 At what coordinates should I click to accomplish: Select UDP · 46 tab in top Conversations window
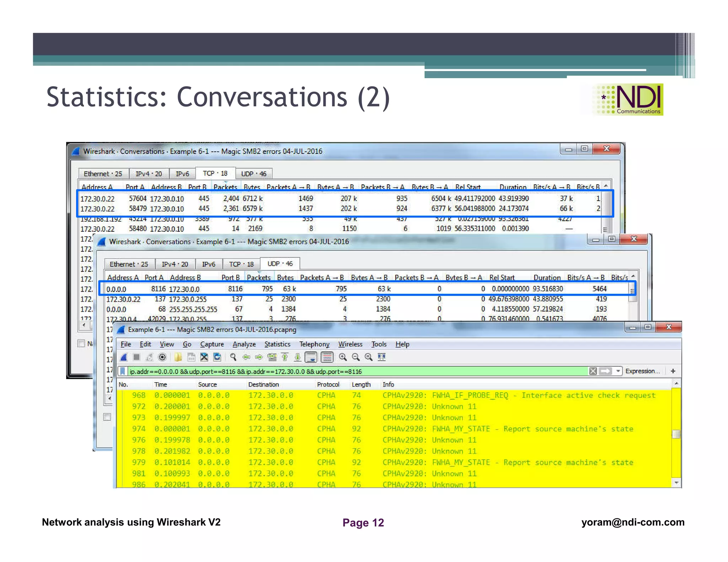click(x=254, y=174)
